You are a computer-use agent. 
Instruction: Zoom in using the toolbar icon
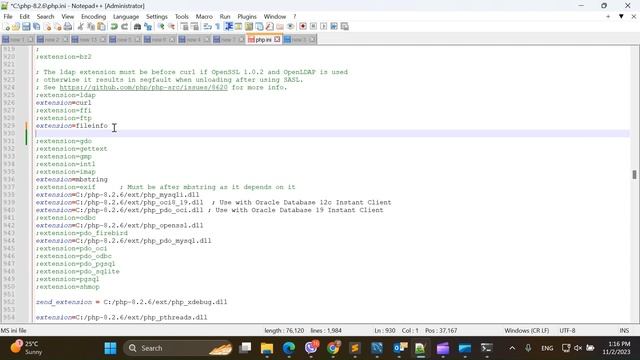[161, 27]
